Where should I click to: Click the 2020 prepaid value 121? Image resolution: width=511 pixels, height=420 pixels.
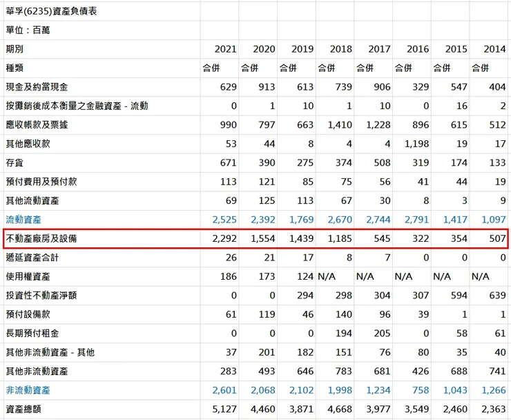pos(267,182)
